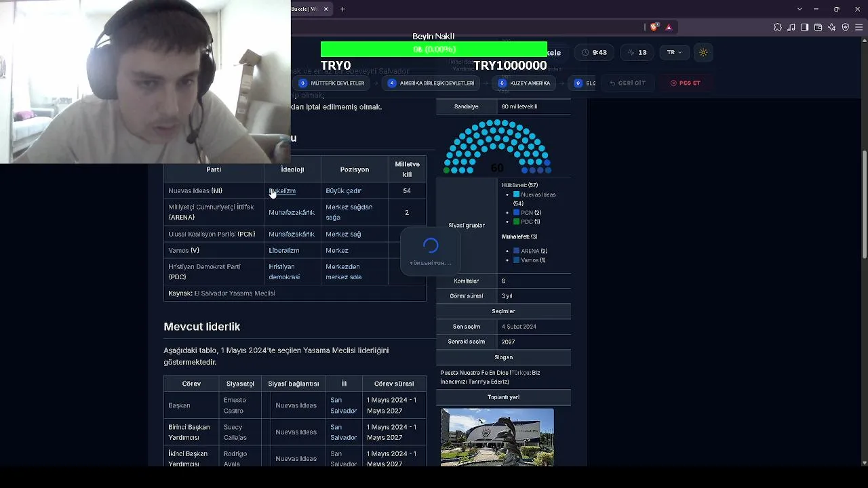Image resolution: width=868 pixels, height=488 pixels.
Task: Click the Nuevas Ideas cyan legend swatch
Action: click(516, 195)
